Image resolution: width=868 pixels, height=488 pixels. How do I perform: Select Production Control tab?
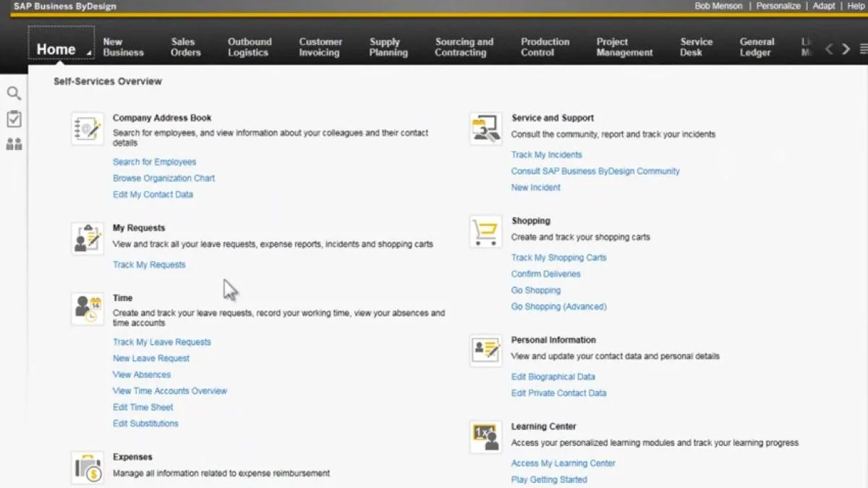(545, 47)
